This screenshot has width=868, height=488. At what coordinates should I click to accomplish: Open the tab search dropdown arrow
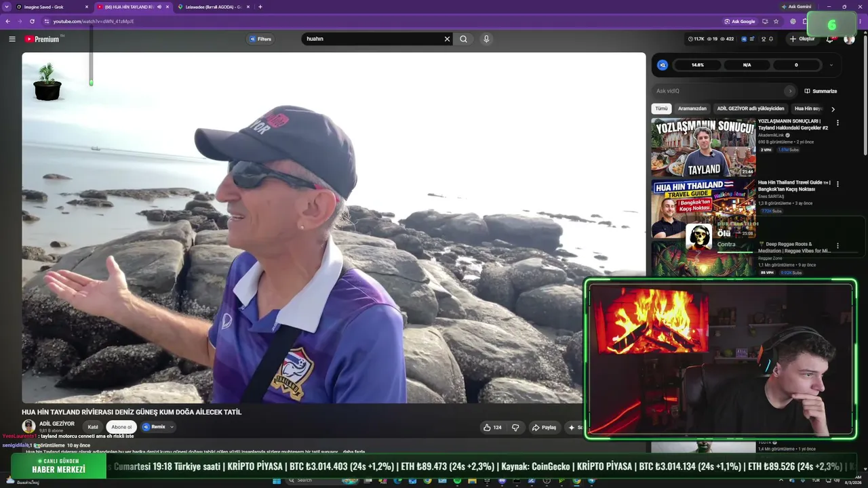[x=6, y=7]
